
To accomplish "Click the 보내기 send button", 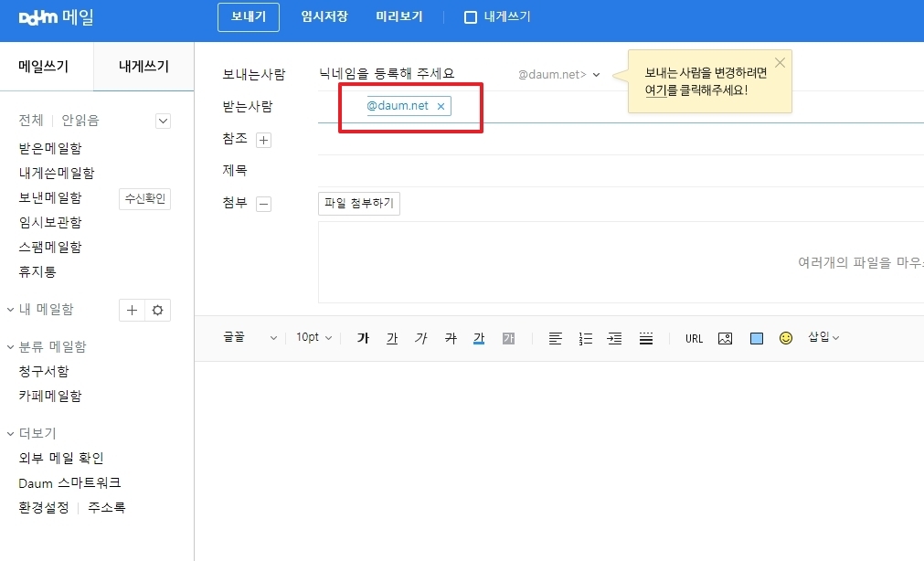I will click(248, 16).
